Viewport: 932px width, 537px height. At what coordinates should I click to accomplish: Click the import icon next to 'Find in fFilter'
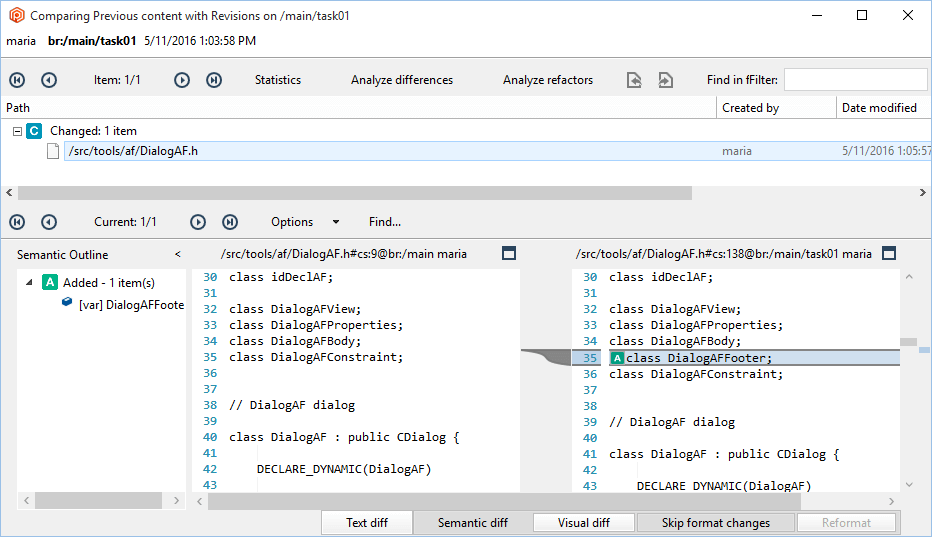[x=665, y=80]
